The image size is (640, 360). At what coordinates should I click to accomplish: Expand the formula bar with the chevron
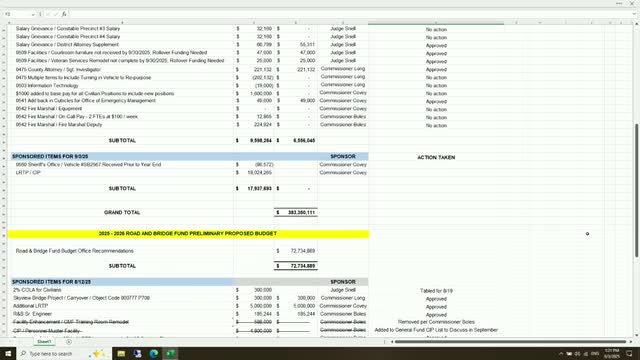coord(634,14)
